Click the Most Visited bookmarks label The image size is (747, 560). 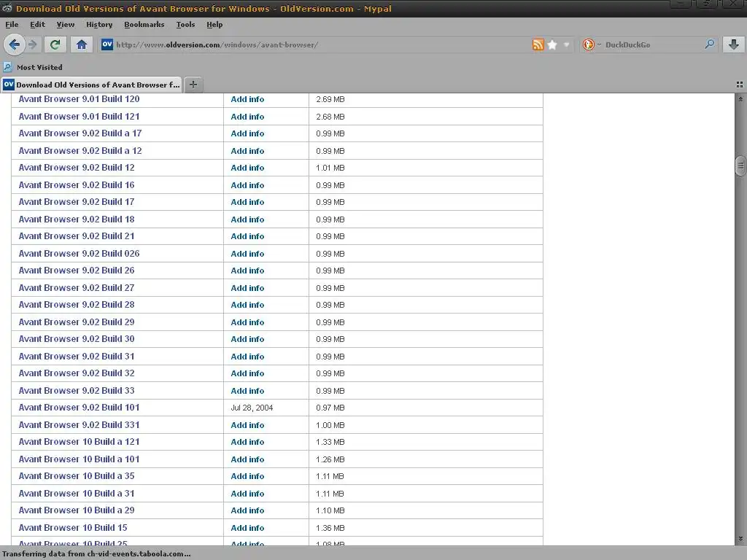pyautogui.click(x=39, y=67)
